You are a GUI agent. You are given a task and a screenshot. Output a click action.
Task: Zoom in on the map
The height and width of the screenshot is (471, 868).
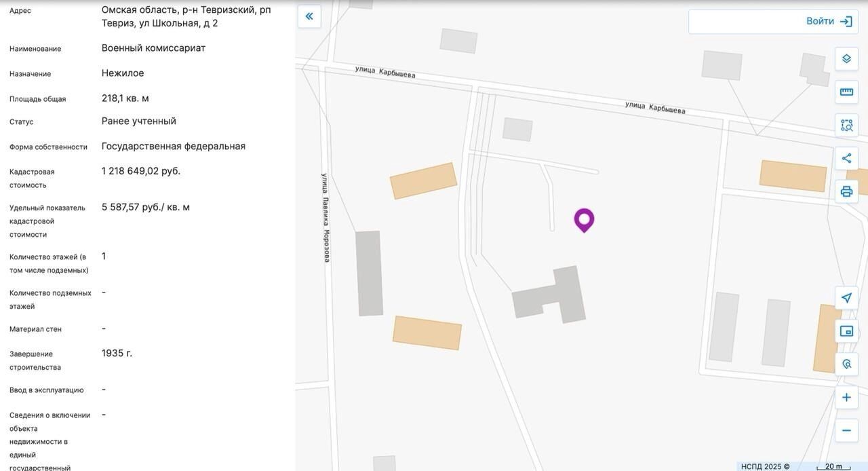(x=846, y=398)
